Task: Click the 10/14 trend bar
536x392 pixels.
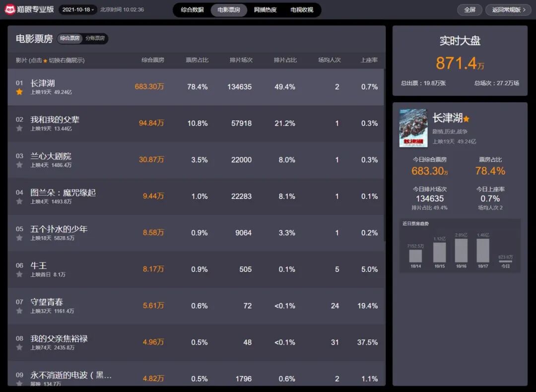Action: tap(416, 256)
